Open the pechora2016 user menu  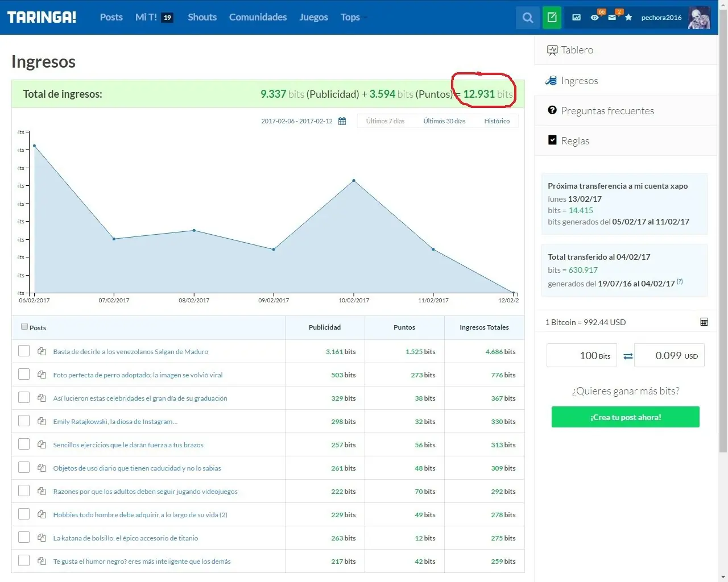tap(675, 18)
